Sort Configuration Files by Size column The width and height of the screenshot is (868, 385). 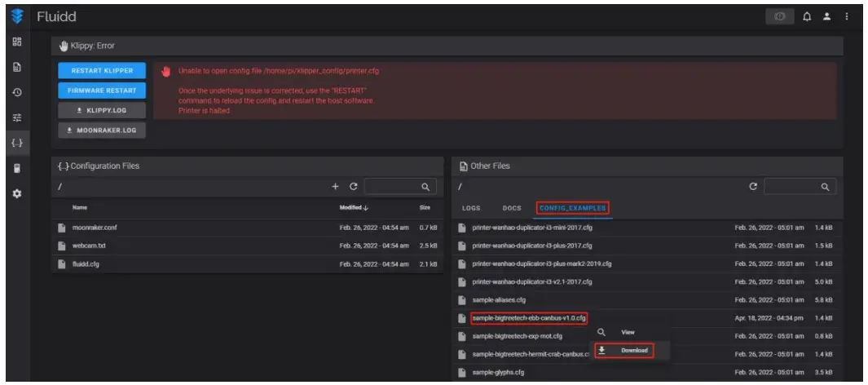(x=425, y=207)
